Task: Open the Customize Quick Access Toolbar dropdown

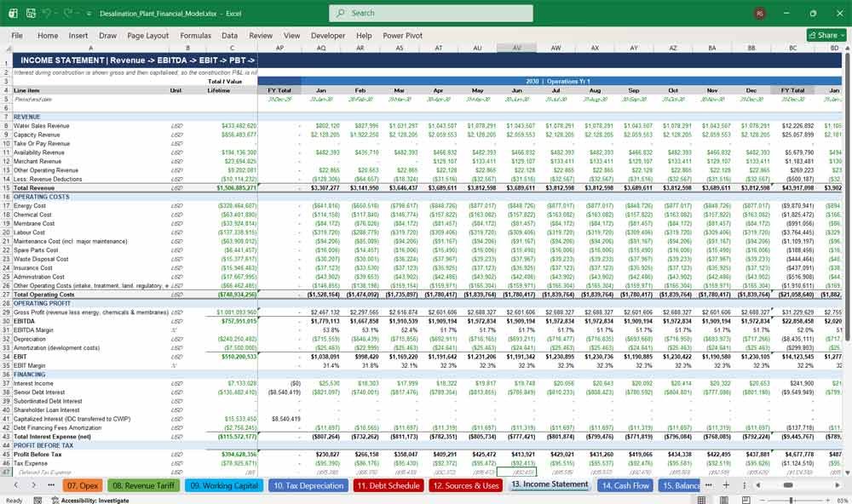Action: point(88,14)
